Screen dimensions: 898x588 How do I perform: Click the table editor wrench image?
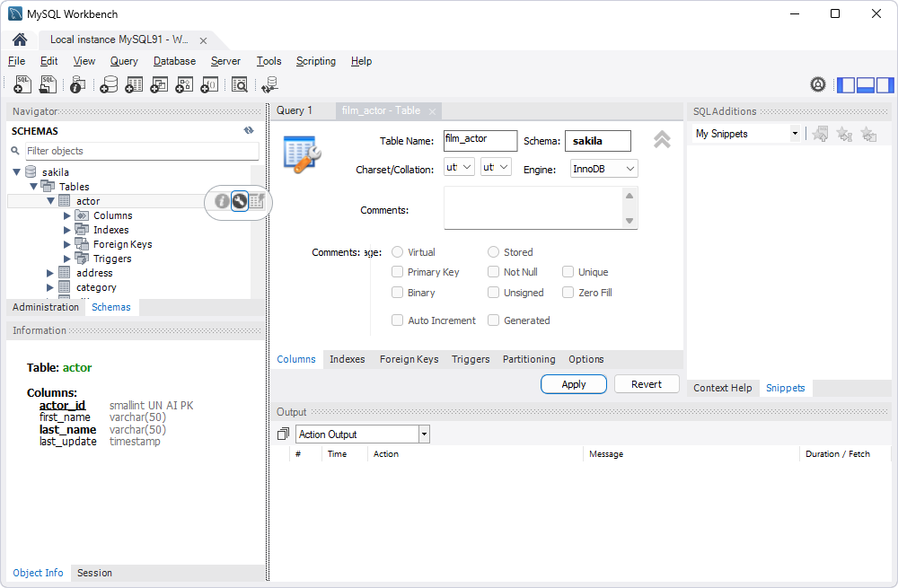(302, 154)
